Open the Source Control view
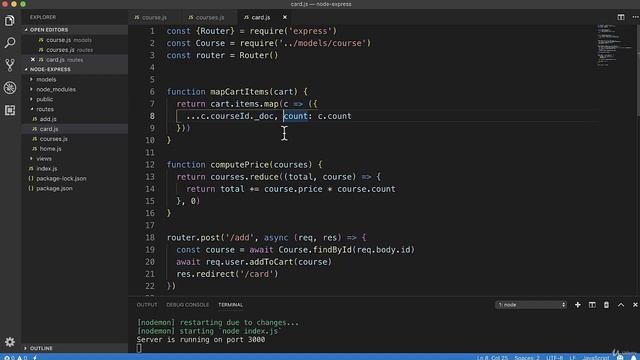640x360 pixels. (10, 65)
